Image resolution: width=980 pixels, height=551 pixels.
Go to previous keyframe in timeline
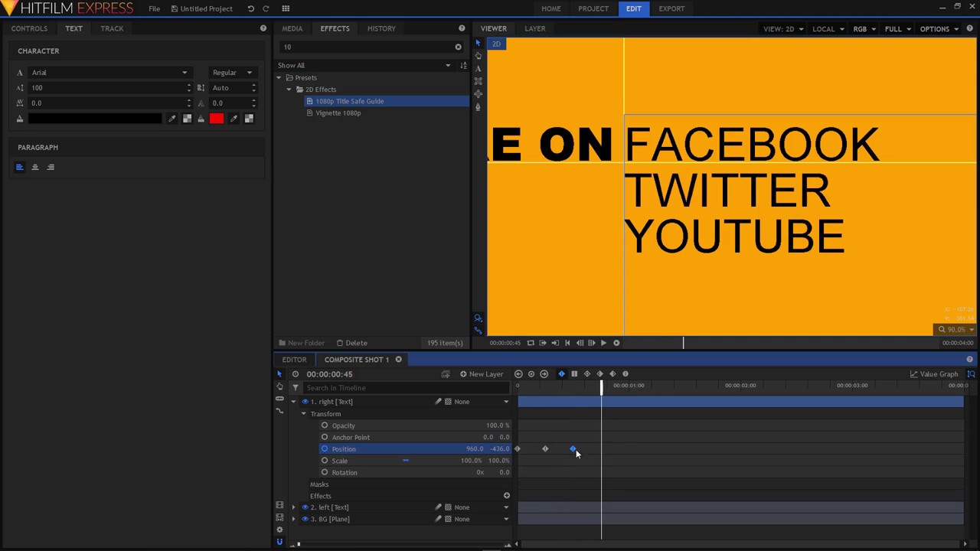[518, 374]
